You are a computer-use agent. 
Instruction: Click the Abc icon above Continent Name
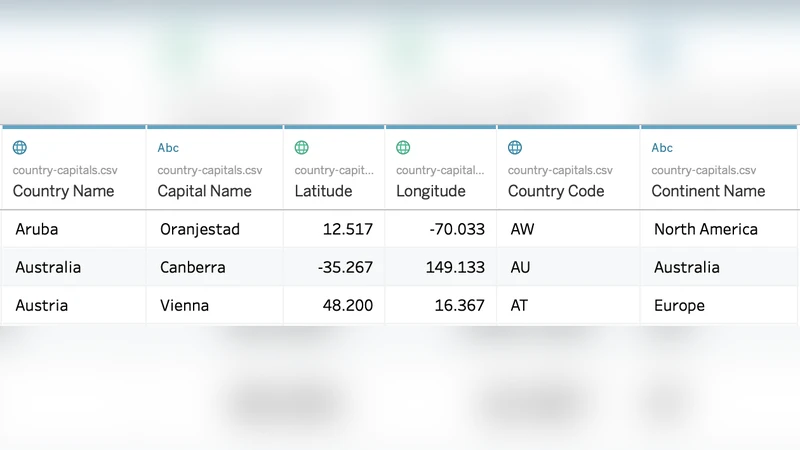(662, 148)
